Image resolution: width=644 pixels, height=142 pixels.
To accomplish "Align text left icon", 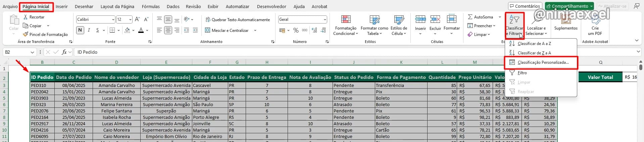I will (159, 30).
